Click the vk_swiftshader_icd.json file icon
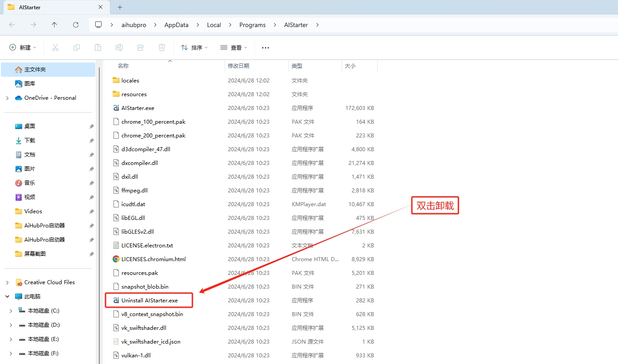The width and height of the screenshot is (618, 364). coord(116,341)
